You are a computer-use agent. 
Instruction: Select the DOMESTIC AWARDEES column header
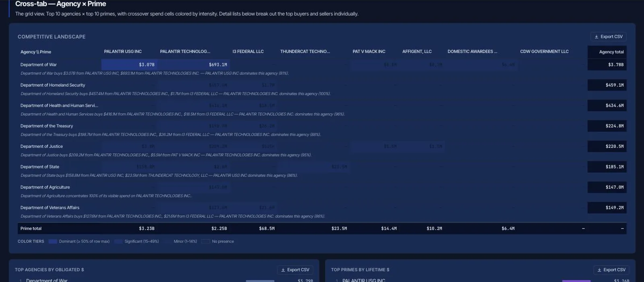[473, 52]
